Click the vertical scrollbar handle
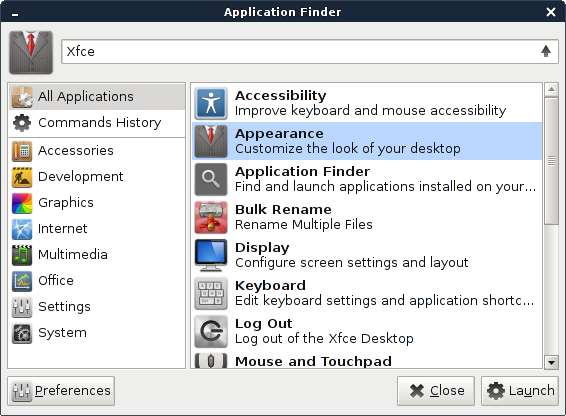The image size is (566, 416). pos(551,161)
